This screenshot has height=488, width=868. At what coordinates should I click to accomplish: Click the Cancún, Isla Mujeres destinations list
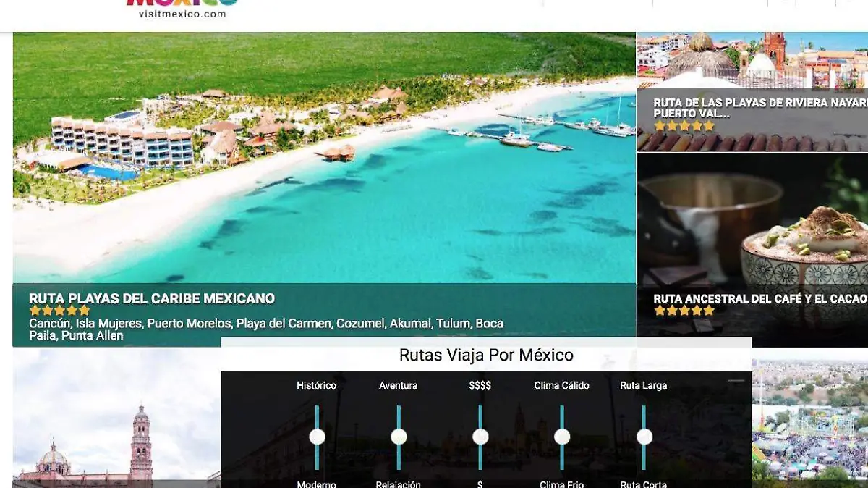pos(265,329)
